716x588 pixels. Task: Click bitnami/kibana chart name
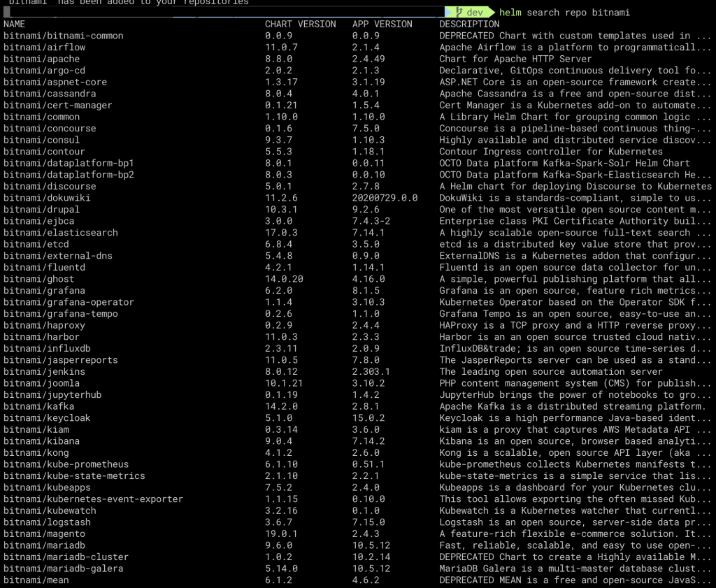coord(41,441)
